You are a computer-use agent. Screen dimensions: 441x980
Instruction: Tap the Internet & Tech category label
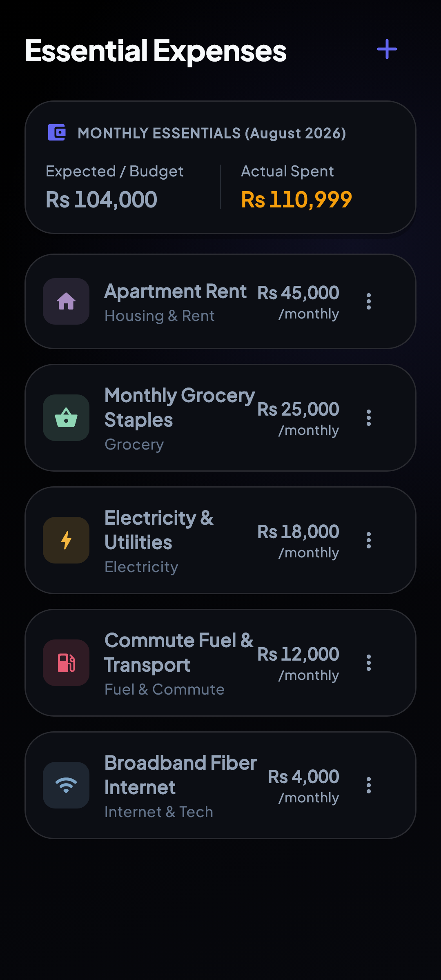[x=159, y=812]
